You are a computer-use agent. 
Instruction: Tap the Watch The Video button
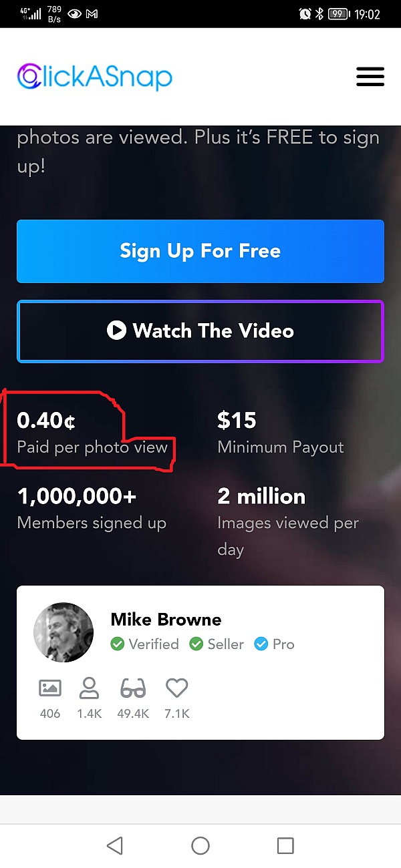pyautogui.click(x=200, y=331)
